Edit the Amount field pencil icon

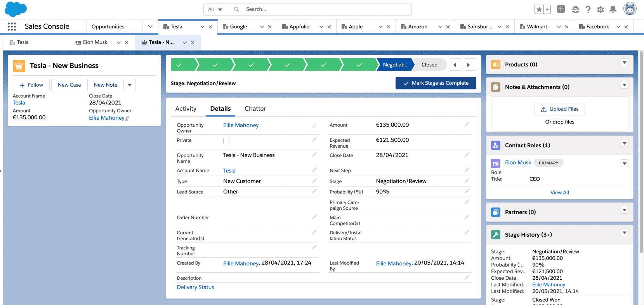[467, 124]
